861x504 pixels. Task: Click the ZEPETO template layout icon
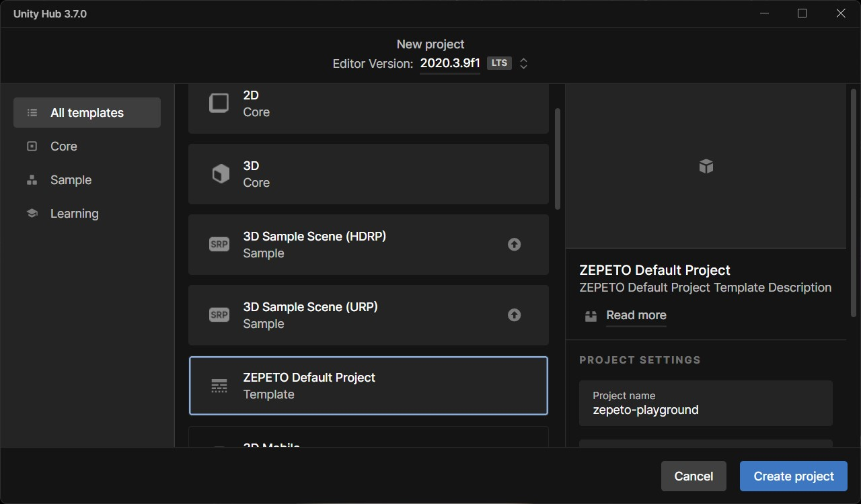[x=219, y=386]
